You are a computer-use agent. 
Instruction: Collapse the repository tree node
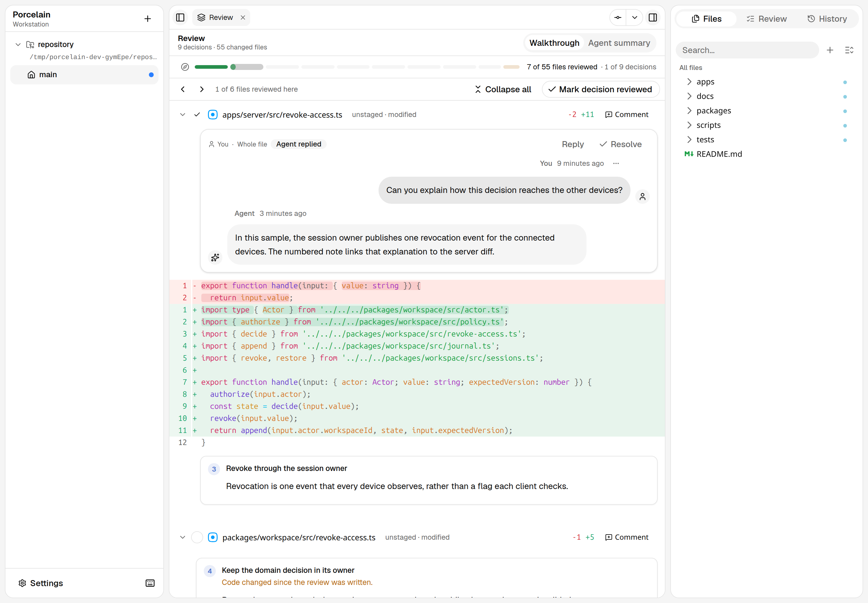[x=18, y=44]
